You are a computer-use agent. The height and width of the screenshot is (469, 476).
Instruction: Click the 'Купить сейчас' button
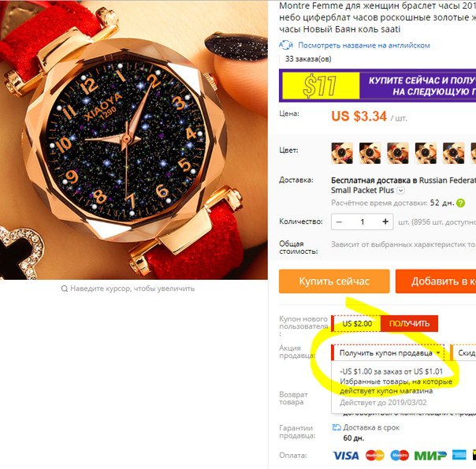[334, 281]
